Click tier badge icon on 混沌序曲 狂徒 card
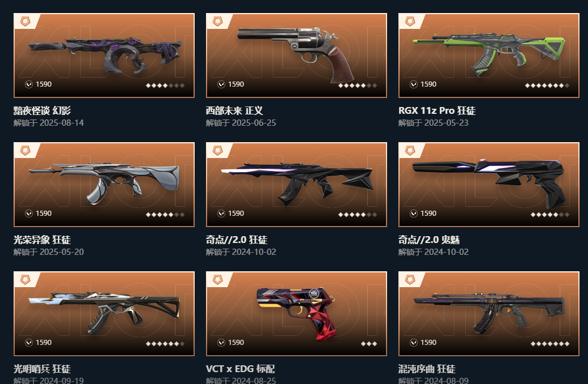588x384 pixels. pyautogui.click(x=410, y=280)
